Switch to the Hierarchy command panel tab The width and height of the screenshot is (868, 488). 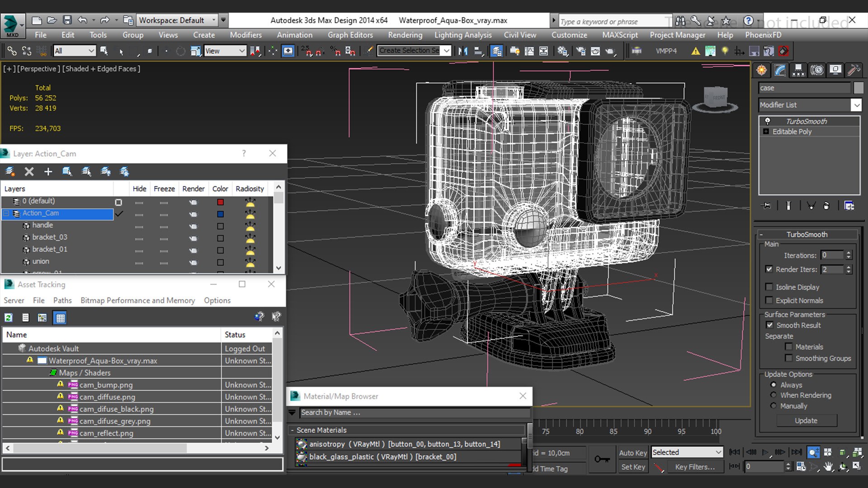tap(798, 70)
